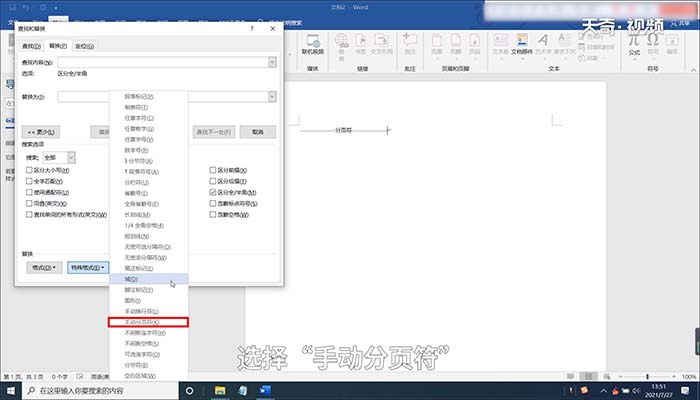Click the 100% zoom level in status bar
The width and height of the screenshot is (700, 400).
click(689, 377)
